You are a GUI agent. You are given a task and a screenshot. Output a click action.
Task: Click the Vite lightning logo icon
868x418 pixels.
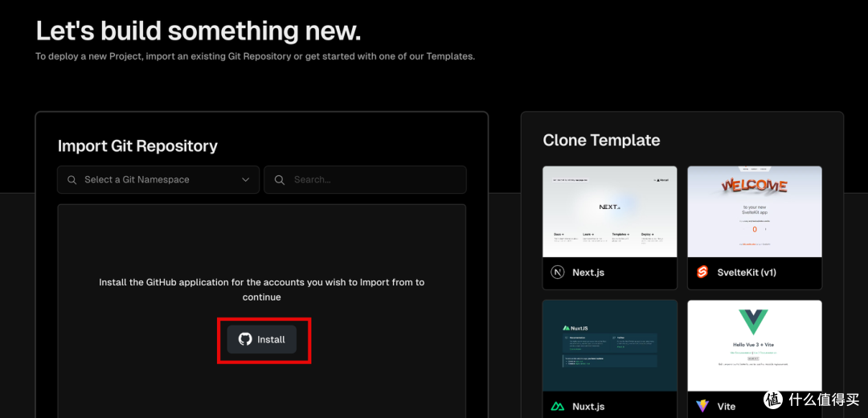[702, 407]
